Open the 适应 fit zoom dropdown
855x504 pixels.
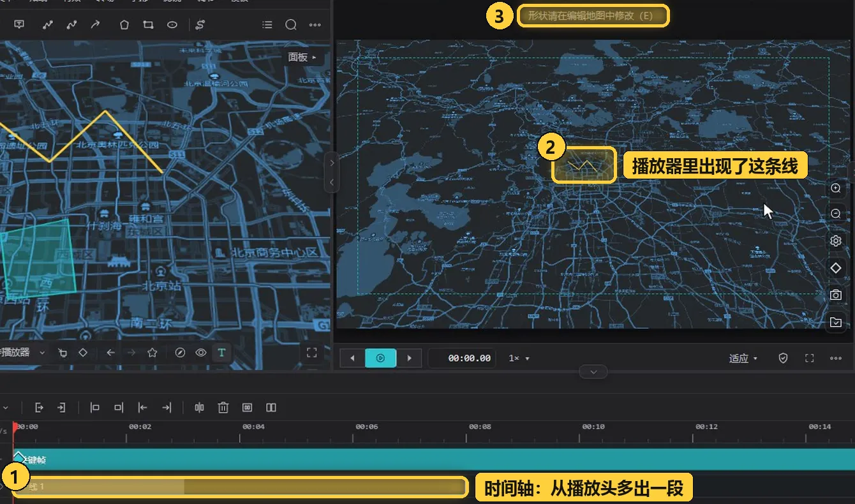(x=743, y=359)
